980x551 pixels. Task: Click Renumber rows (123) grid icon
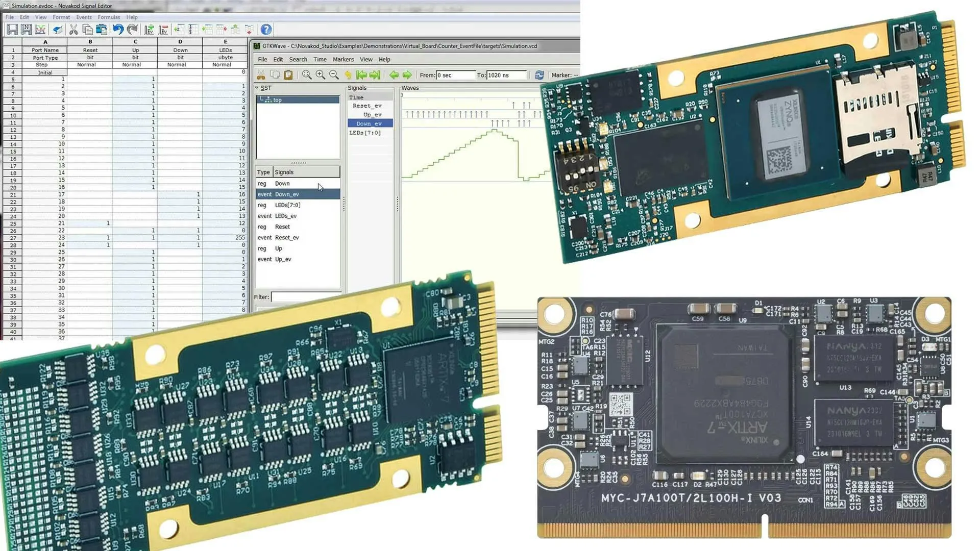click(193, 30)
